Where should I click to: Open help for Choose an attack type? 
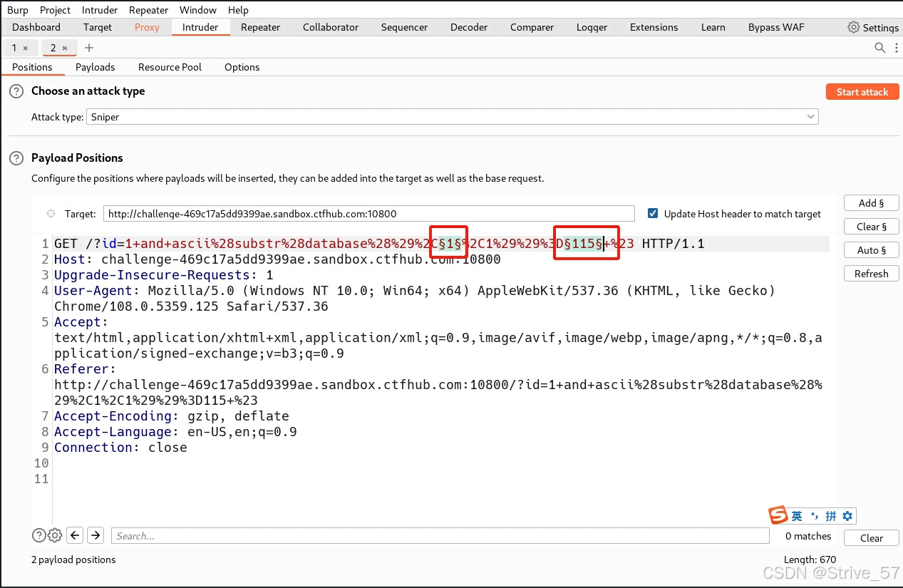(x=16, y=91)
